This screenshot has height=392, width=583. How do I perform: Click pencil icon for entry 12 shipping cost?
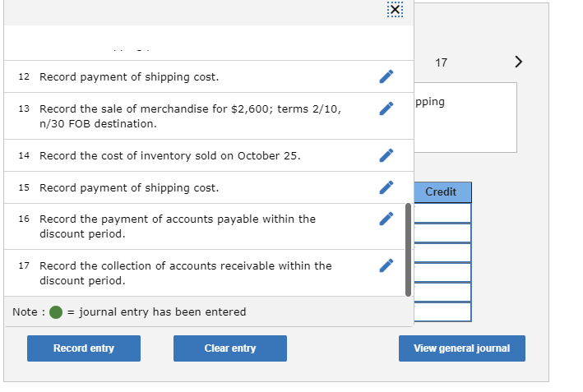click(386, 76)
